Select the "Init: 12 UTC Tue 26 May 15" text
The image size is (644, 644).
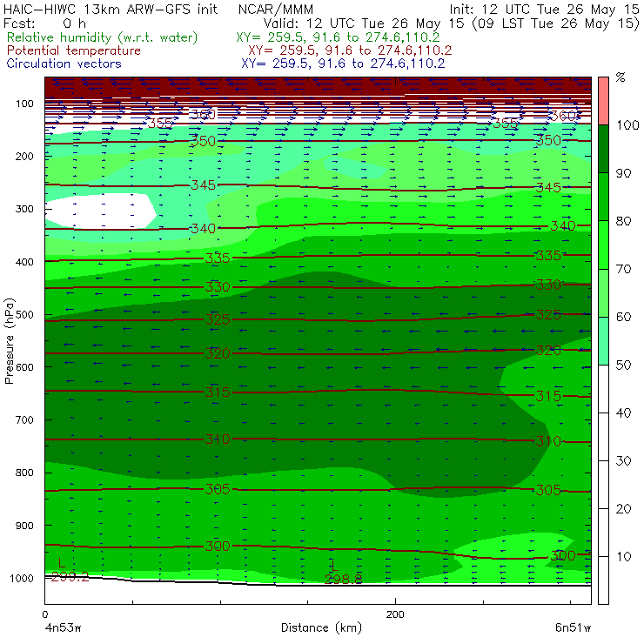point(544,10)
